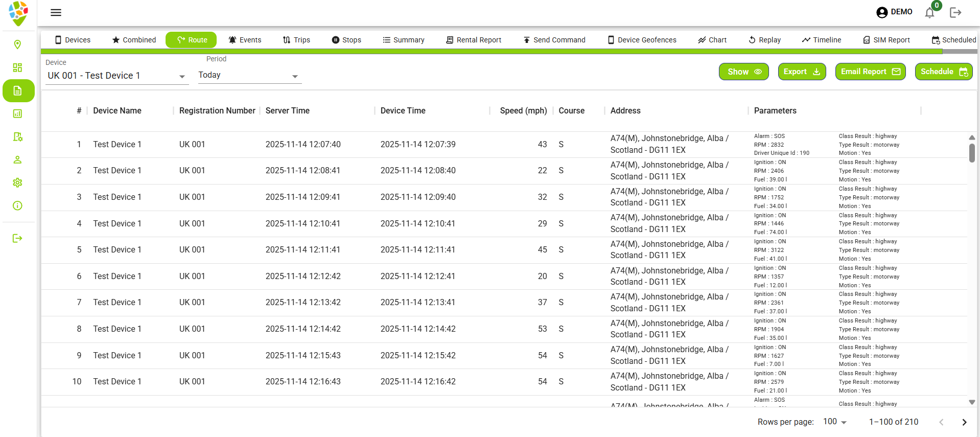Open the settings gear in sidebar
This screenshot has height=437, width=980.
pyautogui.click(x=17, y=183)
